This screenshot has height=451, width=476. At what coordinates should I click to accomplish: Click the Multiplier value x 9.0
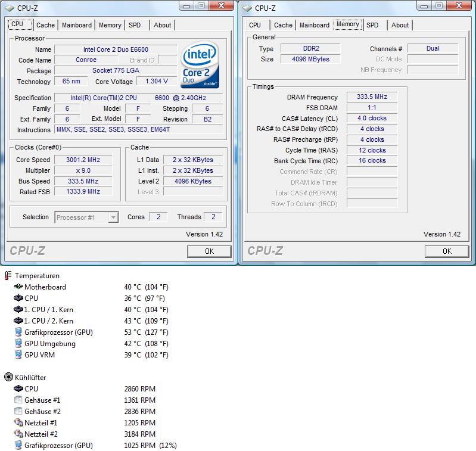(83, 170)
